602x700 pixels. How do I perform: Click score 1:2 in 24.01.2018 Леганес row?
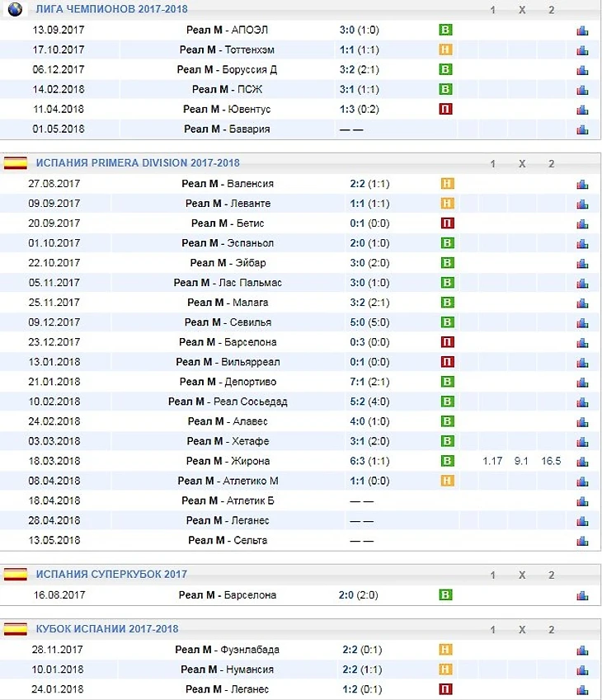pos(350,688)
